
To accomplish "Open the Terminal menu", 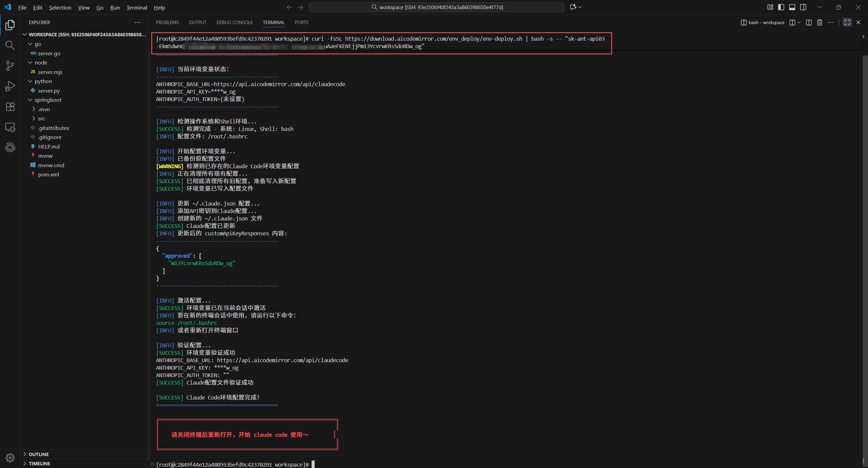I will [136, 7].
